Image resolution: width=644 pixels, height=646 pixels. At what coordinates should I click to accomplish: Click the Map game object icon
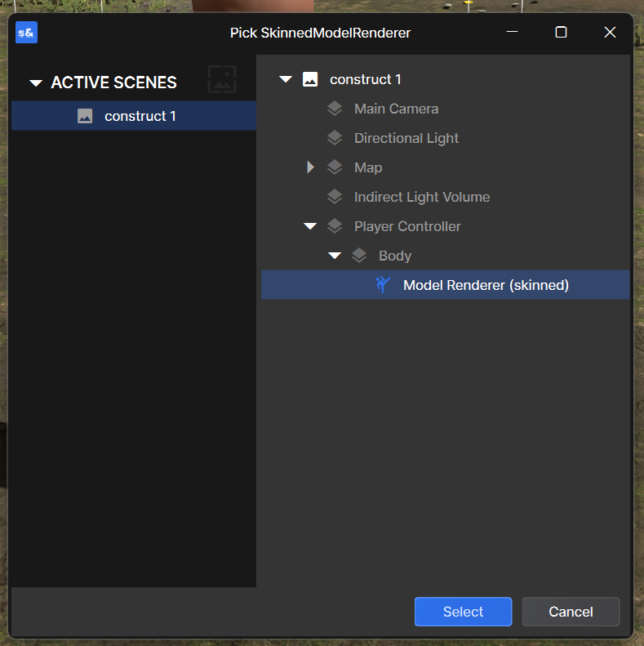pos(335,167)
